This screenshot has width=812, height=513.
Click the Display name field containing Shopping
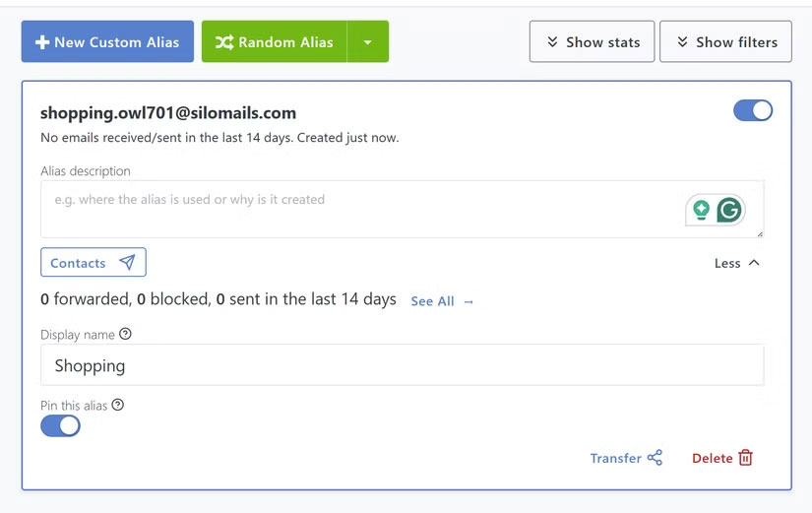tap(402, 365)
